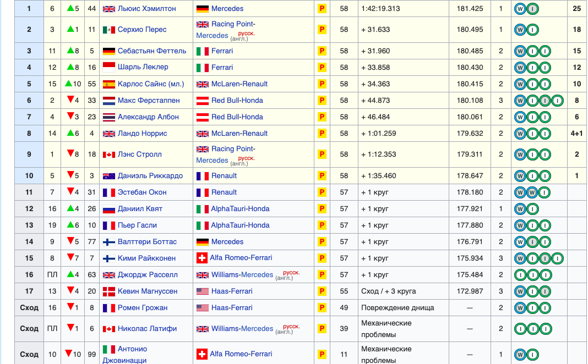
Task: Click the red русск. link in Латифи's row
Action: (291, 326)
